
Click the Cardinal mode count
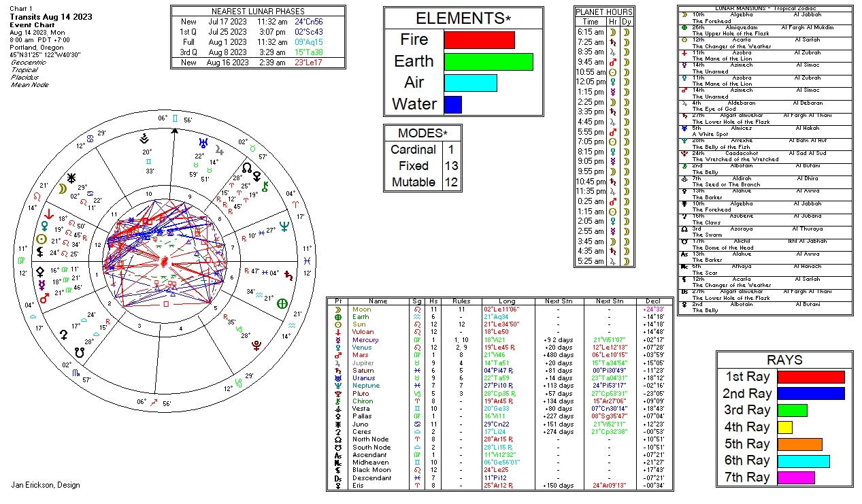[x=451, y=150]
